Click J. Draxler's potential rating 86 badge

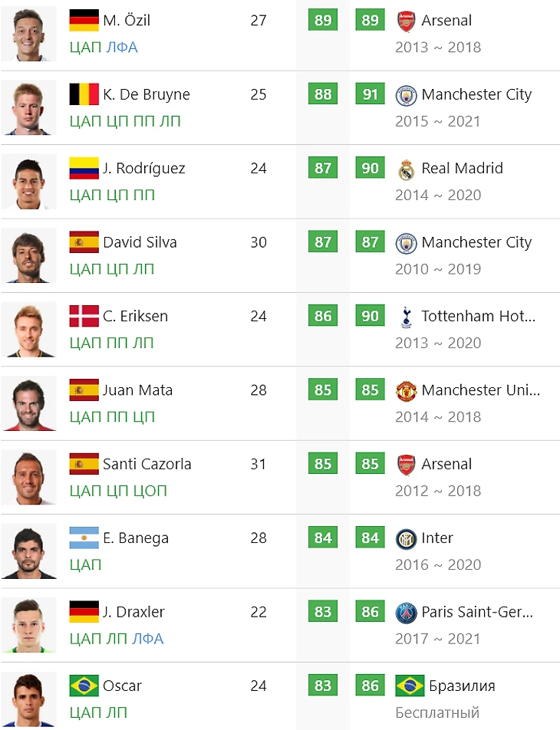click(x=371, y=612)
